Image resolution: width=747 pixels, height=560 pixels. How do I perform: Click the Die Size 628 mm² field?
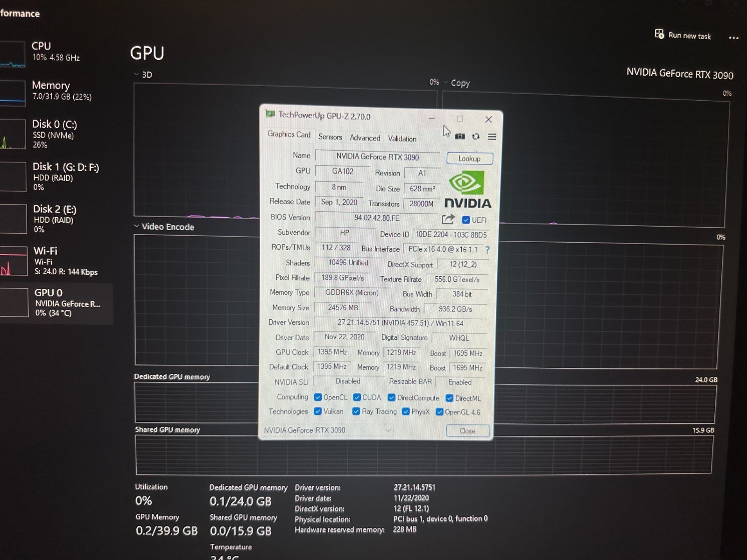click(422, 189)
